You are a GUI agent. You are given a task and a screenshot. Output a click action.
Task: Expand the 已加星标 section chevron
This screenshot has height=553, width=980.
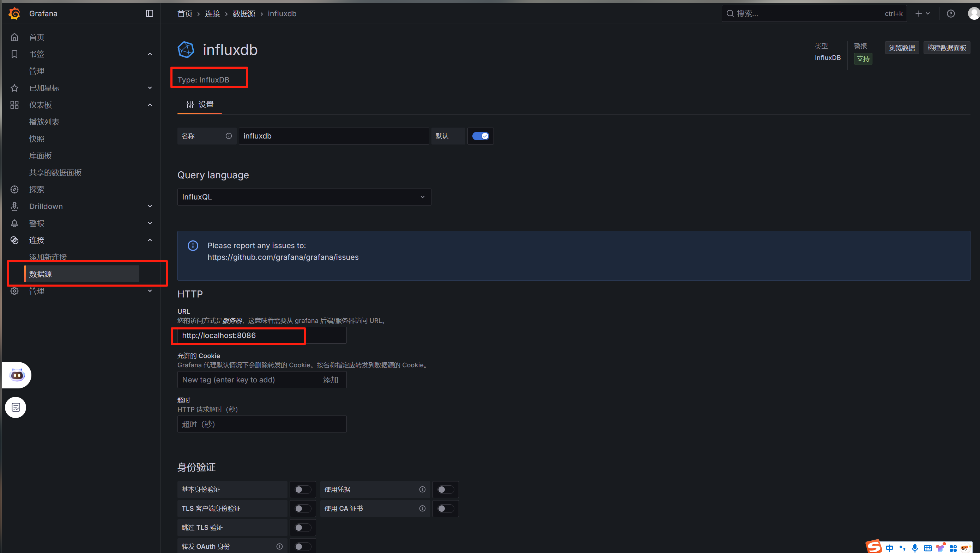[x=150, y=88]
